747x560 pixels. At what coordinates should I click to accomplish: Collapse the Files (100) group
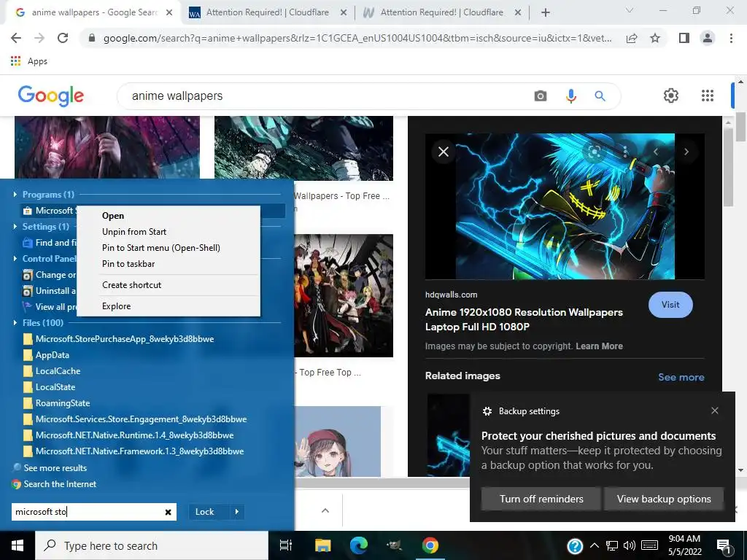[x=15, y=322]
